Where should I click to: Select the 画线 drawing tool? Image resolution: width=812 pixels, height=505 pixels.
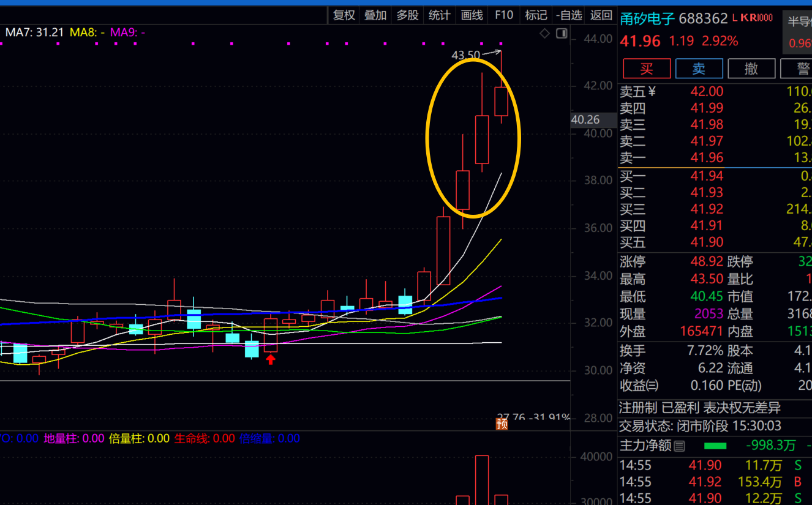pos(472,15)
